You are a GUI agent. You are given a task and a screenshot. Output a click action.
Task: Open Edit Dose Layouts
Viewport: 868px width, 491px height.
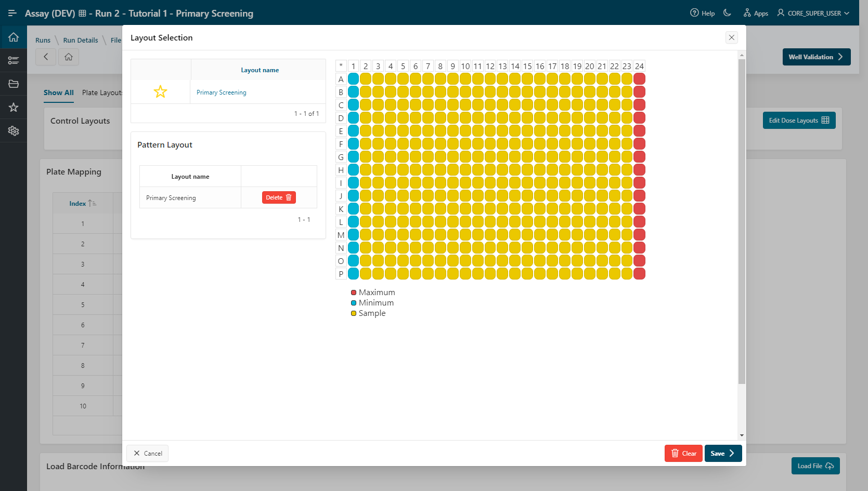coord(799,121)
